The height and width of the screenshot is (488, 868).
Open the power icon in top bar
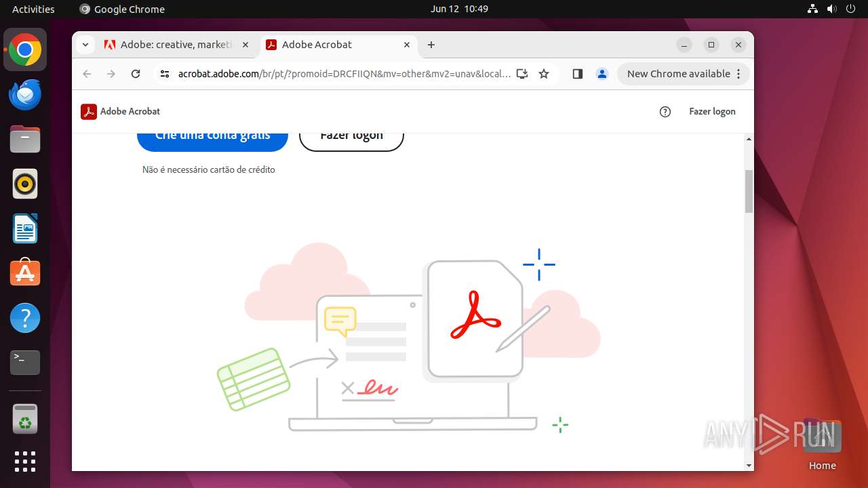click(850, 9)
